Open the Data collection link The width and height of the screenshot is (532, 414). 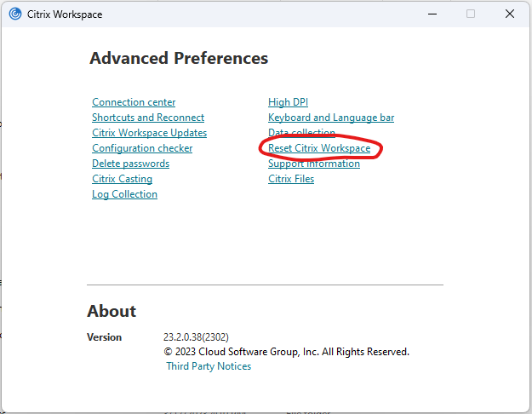pos(301,133)
